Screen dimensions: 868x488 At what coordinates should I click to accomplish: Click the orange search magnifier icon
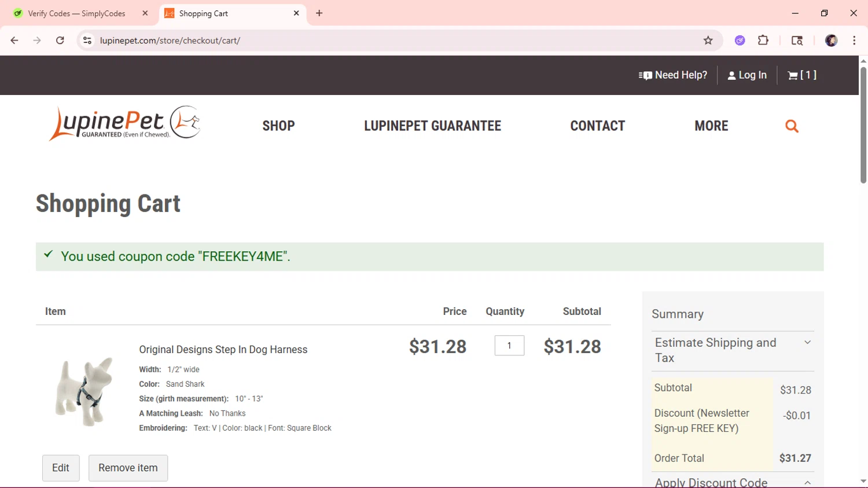point(792,126)
